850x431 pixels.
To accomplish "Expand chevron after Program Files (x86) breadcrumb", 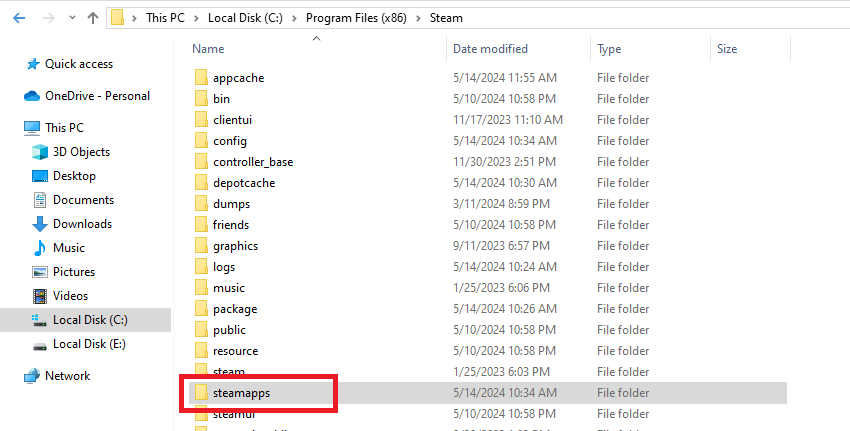I will tap(418, 18).
